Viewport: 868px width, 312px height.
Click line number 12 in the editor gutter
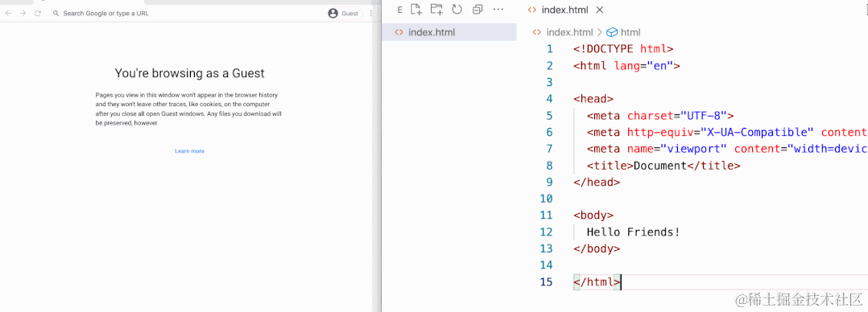pyautogui.click(x=546, y=232)
